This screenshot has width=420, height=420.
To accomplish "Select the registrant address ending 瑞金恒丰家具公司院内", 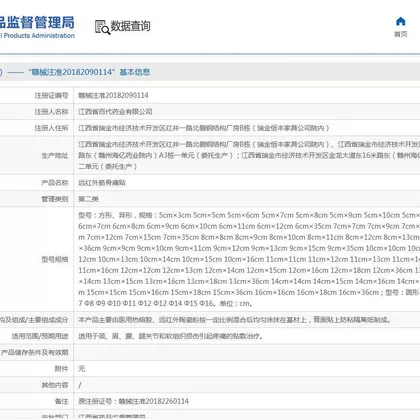I will 204,128.
